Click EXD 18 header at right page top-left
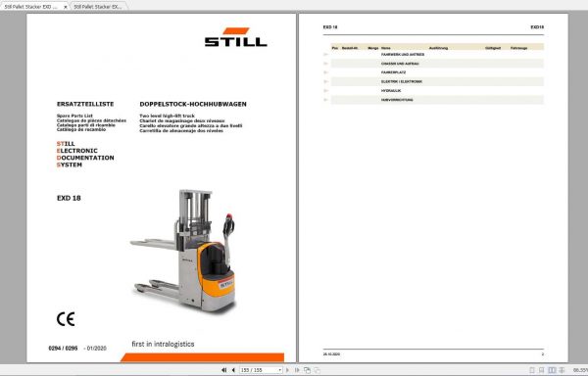The height and width of the screenshot is (376, 588). click(x=330, y=27)
